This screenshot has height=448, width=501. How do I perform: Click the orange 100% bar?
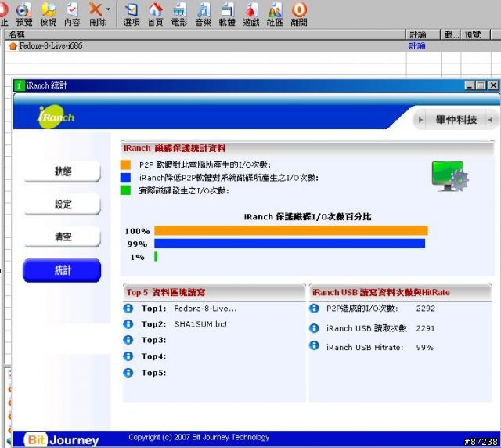tap(291, 230)
